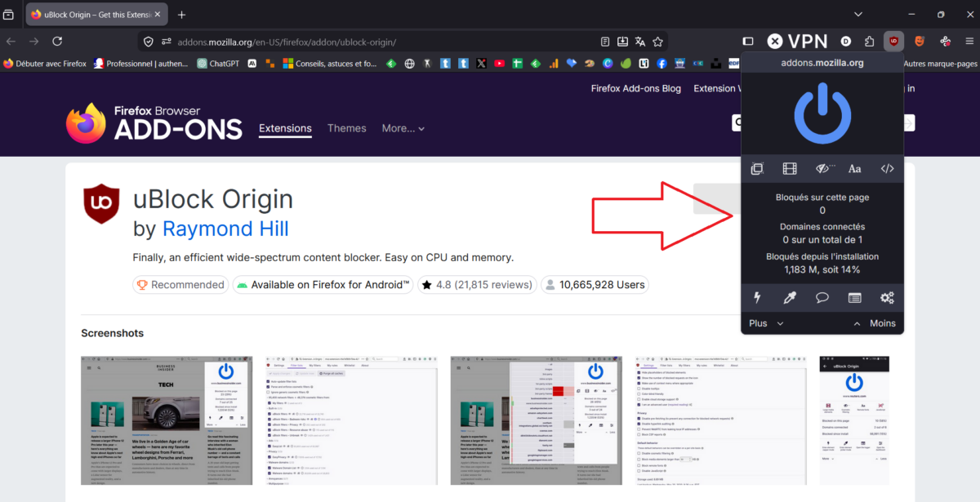Open the Firefox hamburger menu
This screenshot has height=502, width=980.
pyautogui.click(x=969, y=41)
